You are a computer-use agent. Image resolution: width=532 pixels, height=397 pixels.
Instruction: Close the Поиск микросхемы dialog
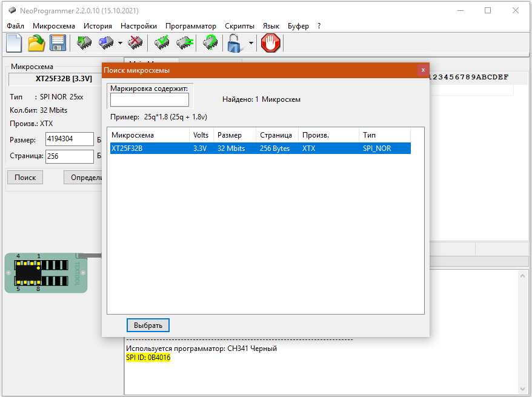[x=423, y=70]
